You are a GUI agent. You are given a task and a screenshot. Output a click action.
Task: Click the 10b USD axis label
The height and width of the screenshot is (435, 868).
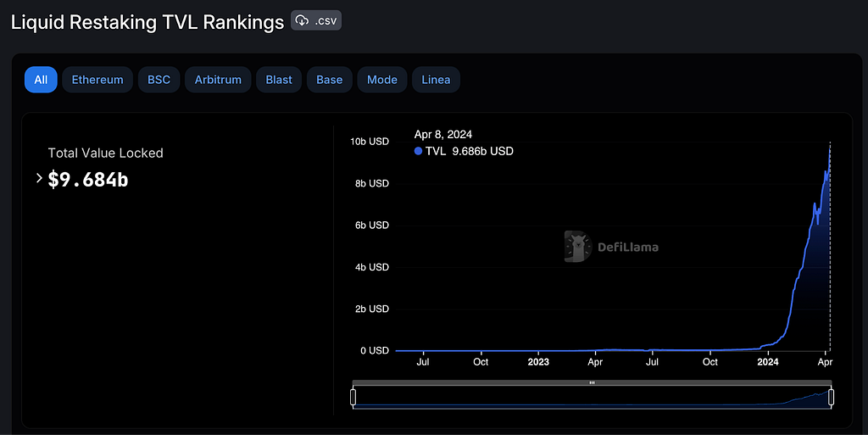370,142
